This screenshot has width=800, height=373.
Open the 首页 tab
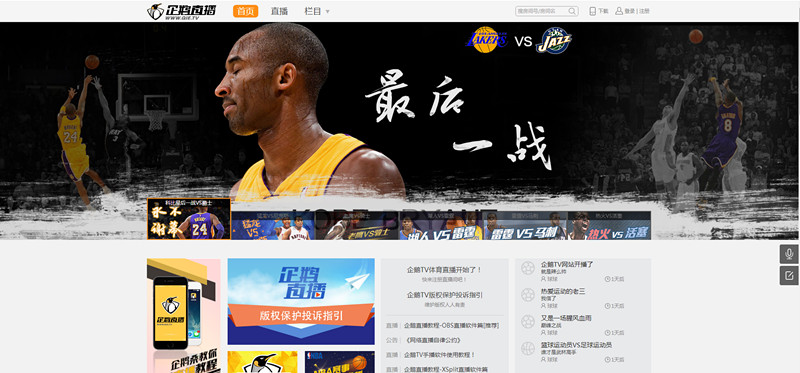click(245, 11)
